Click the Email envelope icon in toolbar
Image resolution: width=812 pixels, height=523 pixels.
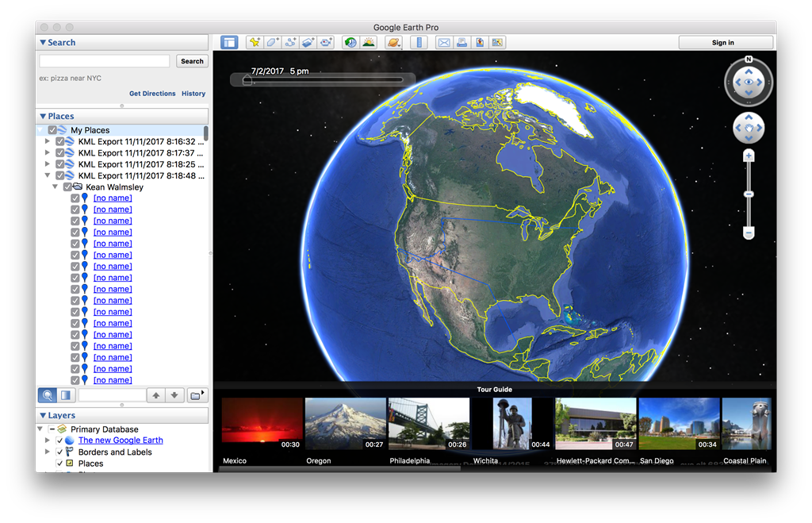[x=444, y=43]
